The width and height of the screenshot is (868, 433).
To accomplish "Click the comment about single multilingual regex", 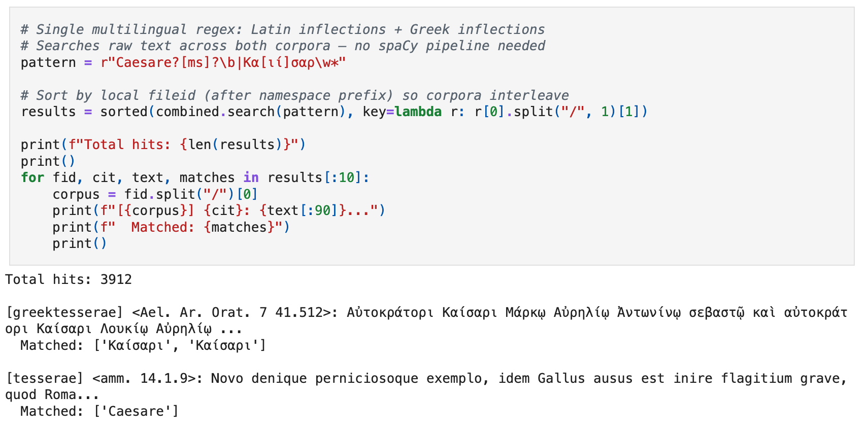I will (282, 29).
